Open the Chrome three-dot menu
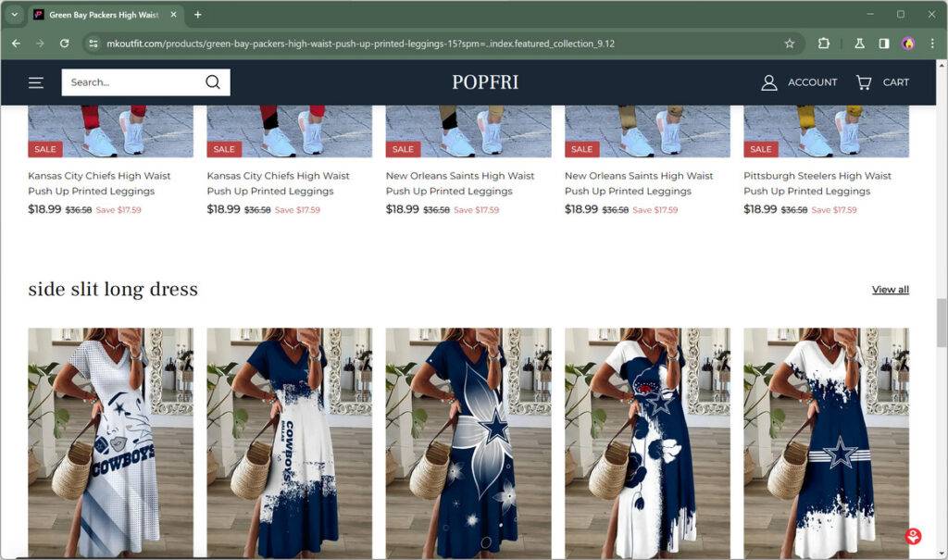 point(931,44)
